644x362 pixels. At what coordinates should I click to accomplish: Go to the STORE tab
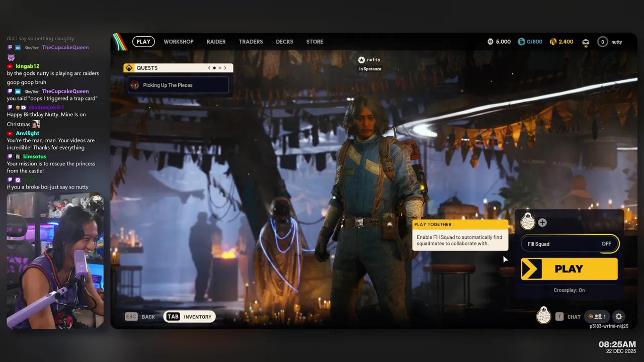click(315, 42)
